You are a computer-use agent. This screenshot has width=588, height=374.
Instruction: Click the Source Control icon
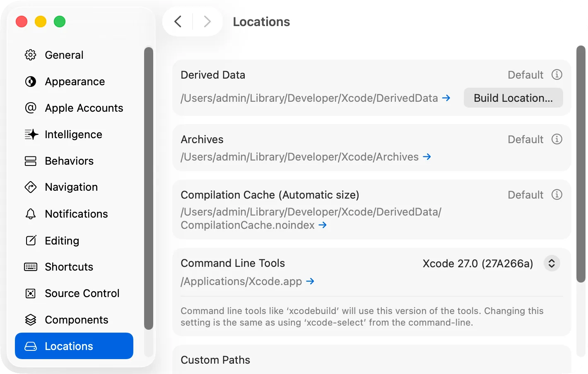(x=31, y=293)
